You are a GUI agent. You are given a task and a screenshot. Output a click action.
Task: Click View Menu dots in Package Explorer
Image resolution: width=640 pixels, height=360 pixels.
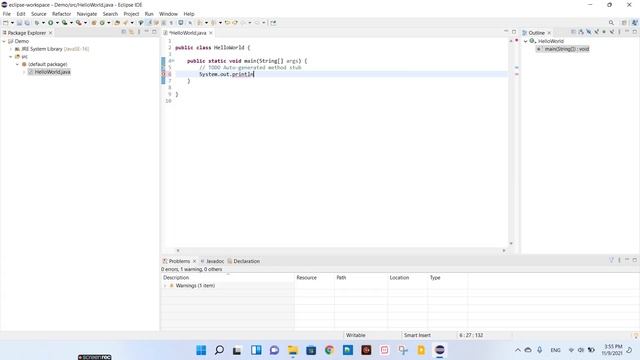pos(139,32)
